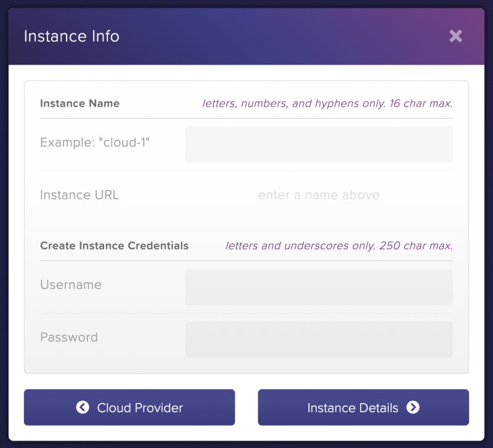
Task: Select the Instance Name input box
Action: tap(319, 144)
